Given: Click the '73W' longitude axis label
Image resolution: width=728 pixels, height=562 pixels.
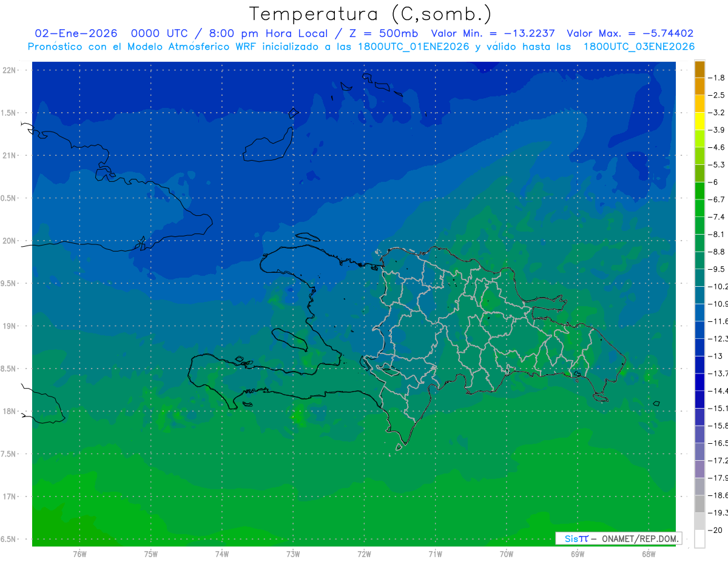Looking at the screenshot, I should click(x=293, y=554).
